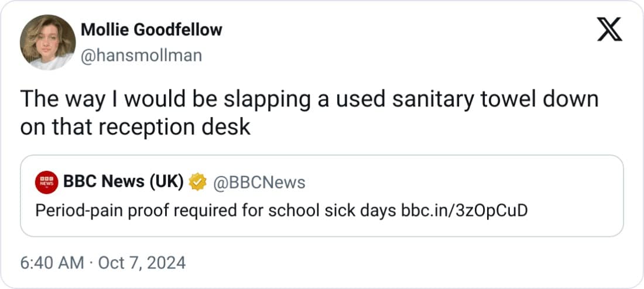The height and width of the screenshot is (289, 644).
Task: Click the BBC News (UK) account name
Action: point(124,183)
